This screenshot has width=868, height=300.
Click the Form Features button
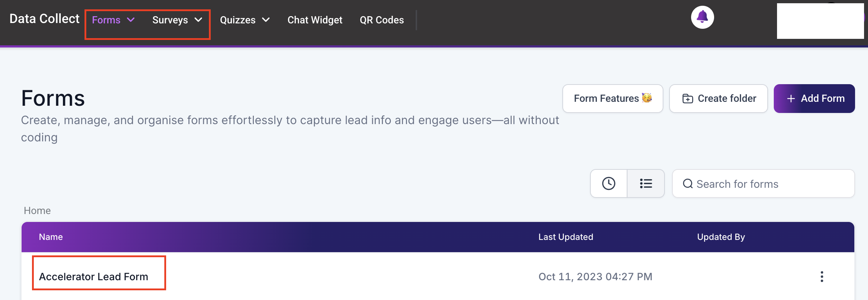coord(613,99)
